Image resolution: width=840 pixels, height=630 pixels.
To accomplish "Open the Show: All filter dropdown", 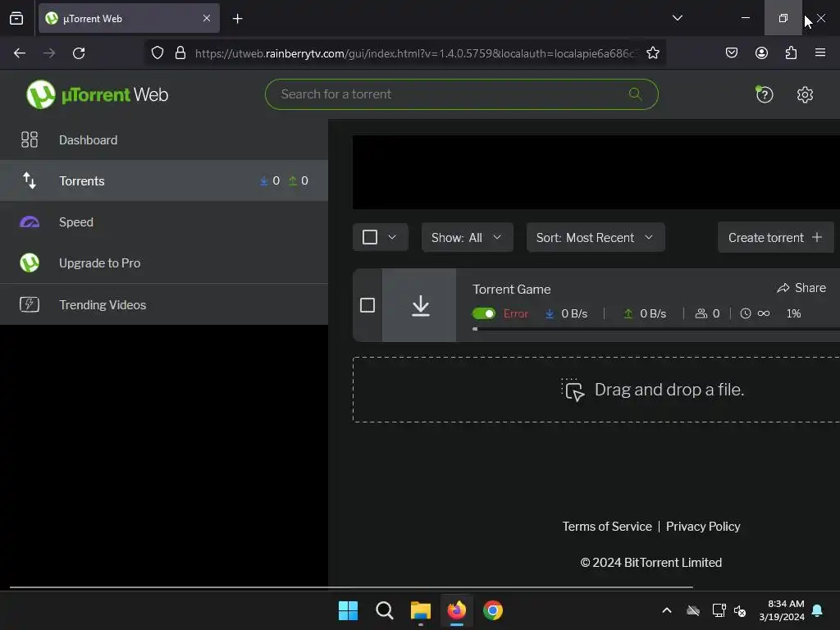I will 467,237.
